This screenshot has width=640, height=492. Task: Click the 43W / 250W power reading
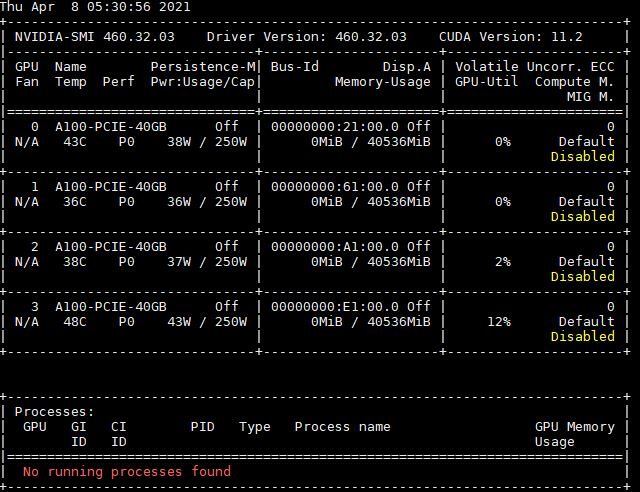[x=207, y=322]
